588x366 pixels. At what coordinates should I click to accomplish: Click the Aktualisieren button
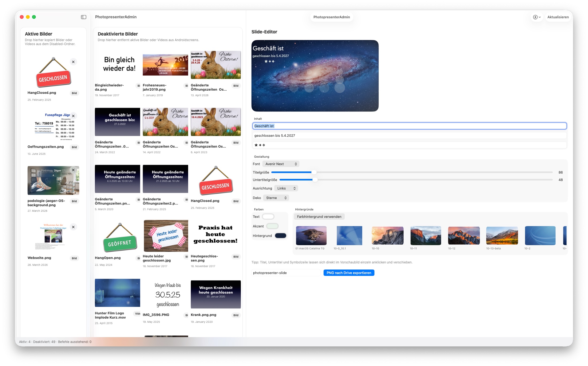(x=558, y=17)
